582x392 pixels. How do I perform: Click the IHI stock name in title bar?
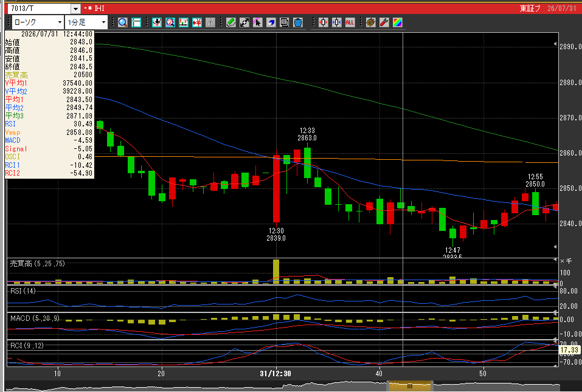click(100, 8)
